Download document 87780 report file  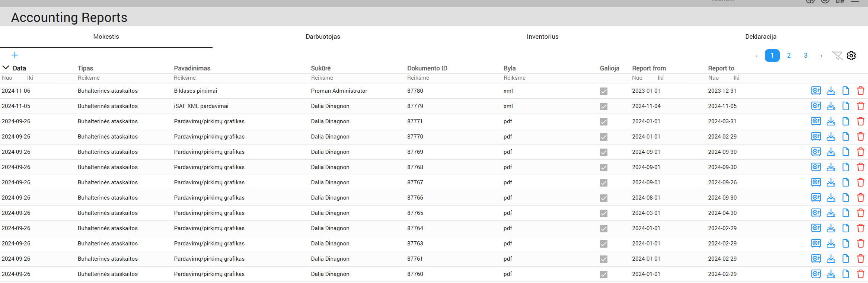click(x=831, y=91)
